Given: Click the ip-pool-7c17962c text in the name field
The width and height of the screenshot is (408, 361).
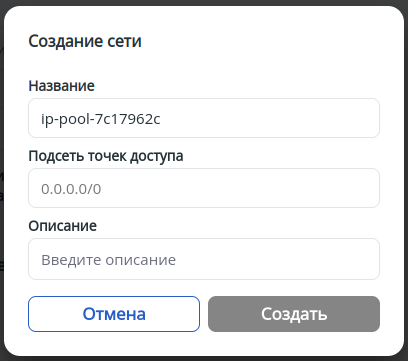Looking at the screenshot, I should [x=101, y=119].
